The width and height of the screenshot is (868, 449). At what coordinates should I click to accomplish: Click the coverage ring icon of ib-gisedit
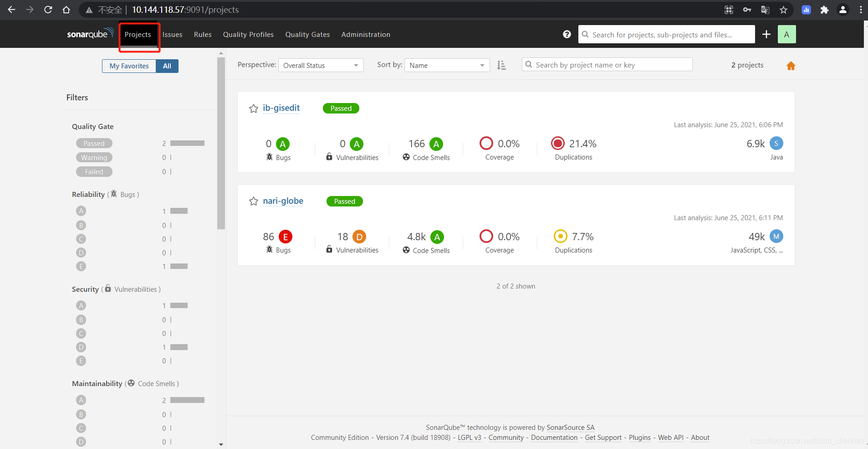[x=486, y=143]
